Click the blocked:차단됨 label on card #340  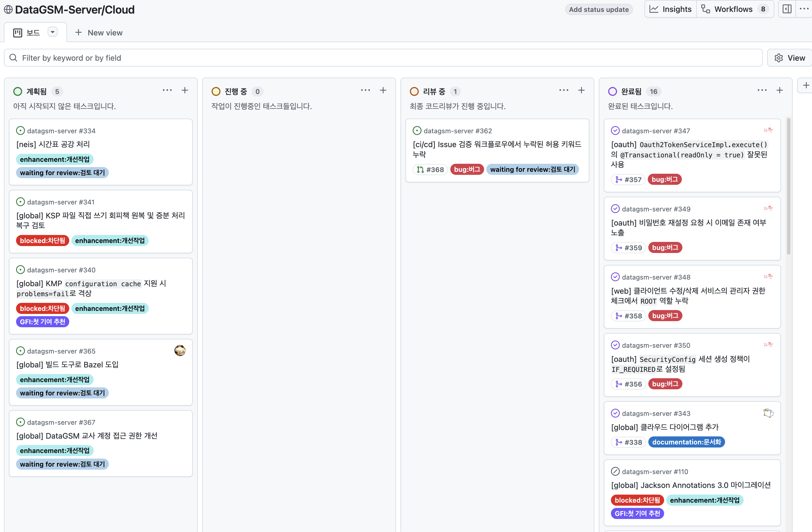tap(43, 308)
